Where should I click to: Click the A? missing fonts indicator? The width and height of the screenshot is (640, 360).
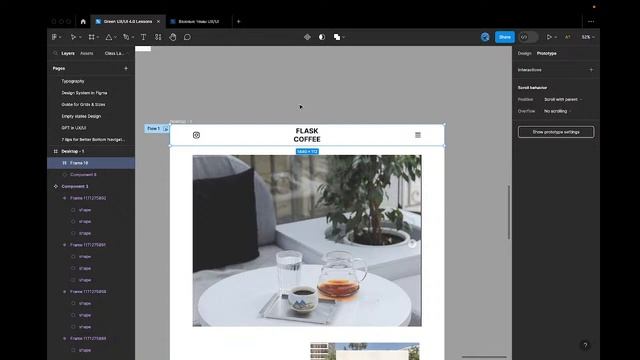point(567,37)
